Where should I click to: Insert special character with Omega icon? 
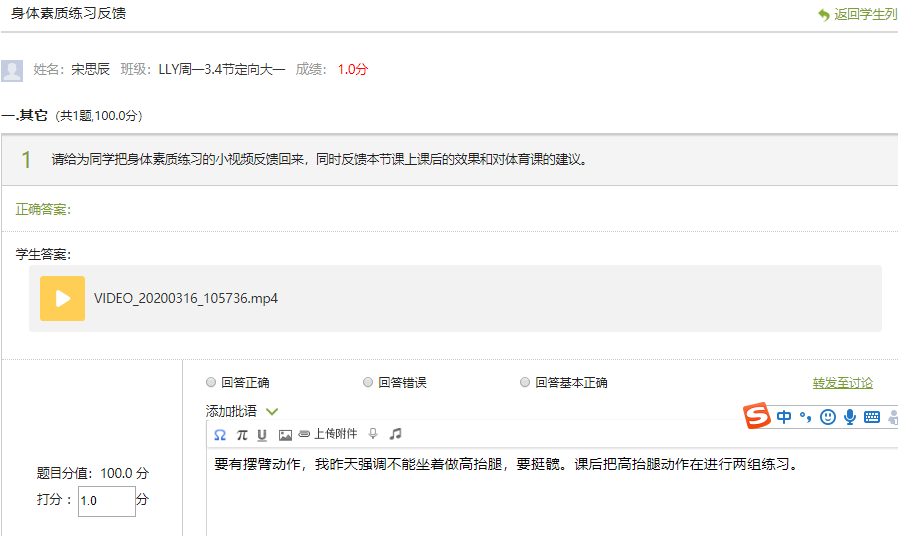pyautogui.click(x=220, y=435)
